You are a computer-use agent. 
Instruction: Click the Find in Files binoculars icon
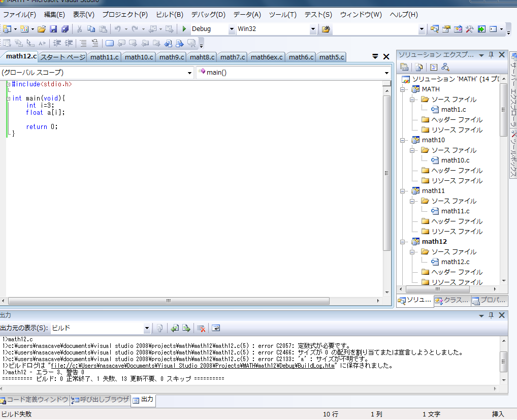click(326, 29)
